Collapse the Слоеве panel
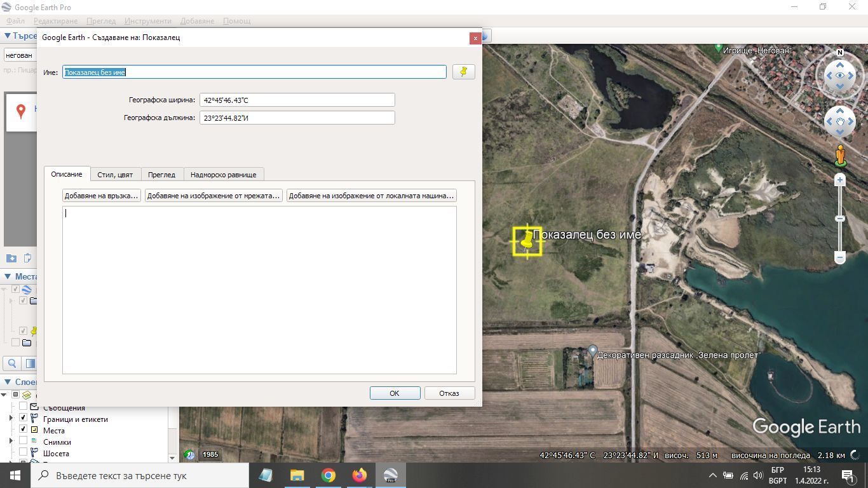This screenshot has width=868, height=488. [8, 383]
